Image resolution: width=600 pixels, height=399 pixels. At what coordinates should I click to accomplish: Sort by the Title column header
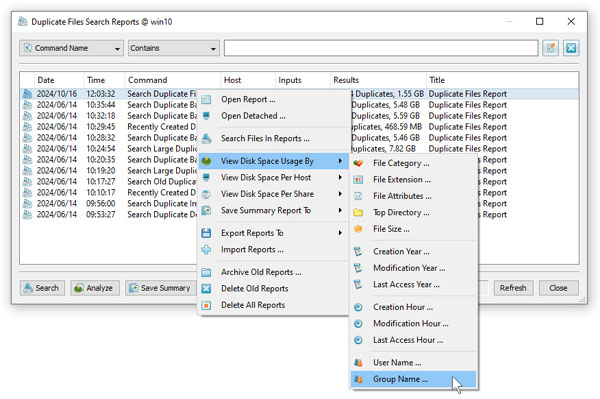[x=502, y=80]
